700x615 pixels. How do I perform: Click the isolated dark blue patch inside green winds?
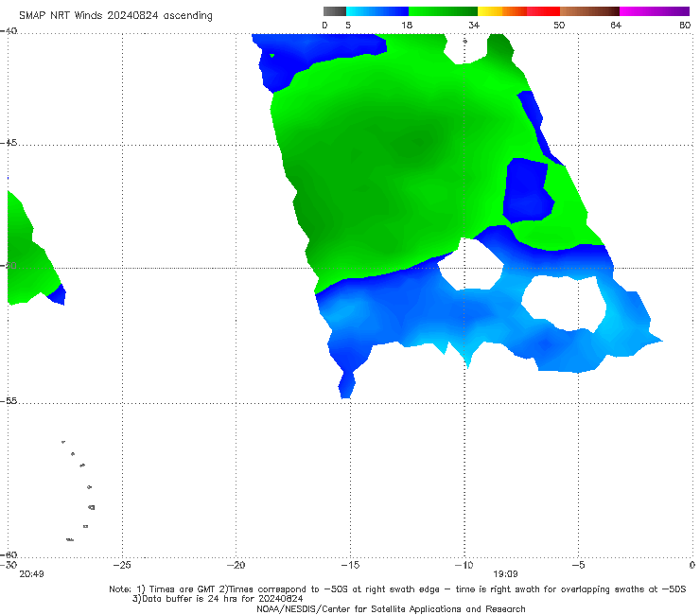[528, 190]
